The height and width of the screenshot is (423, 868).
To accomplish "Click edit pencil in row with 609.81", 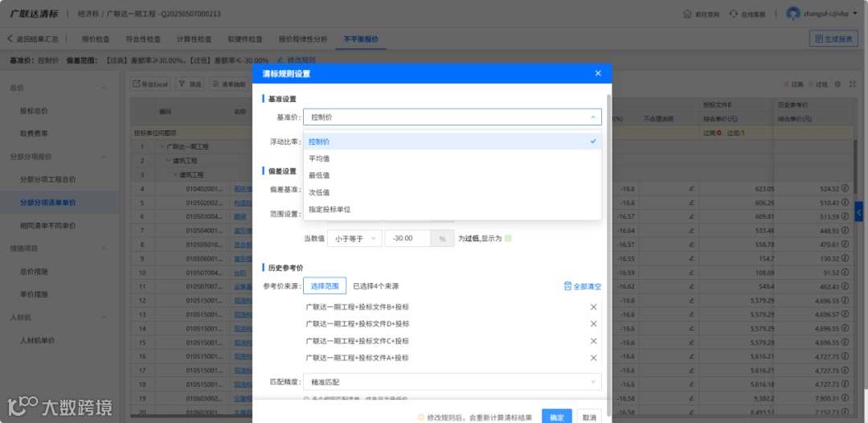I will pyautogui.click(x=691, y=216).
